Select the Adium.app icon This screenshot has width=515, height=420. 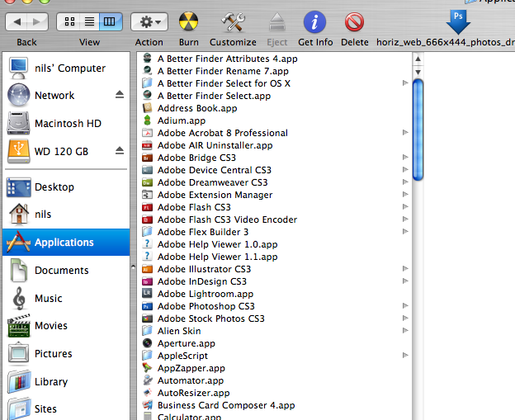pos(147,120)
